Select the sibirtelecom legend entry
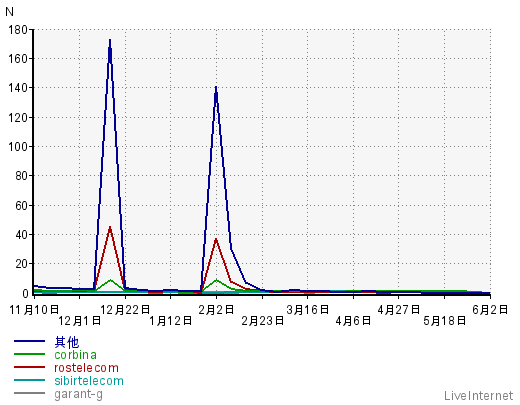Image resolution: width=520 pixels, height=405 pixels. click(x=89, y=381)
